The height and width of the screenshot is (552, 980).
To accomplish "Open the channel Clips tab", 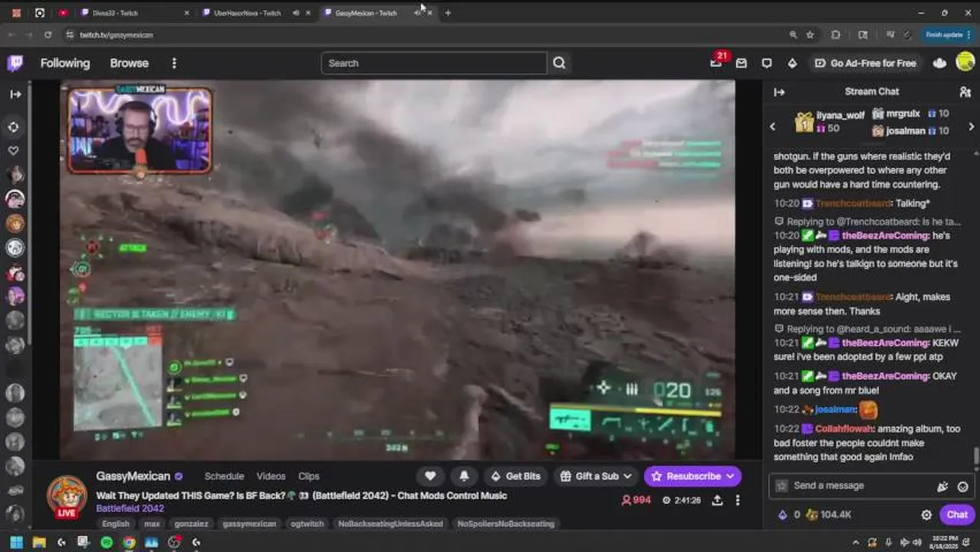I will point(309,476).
